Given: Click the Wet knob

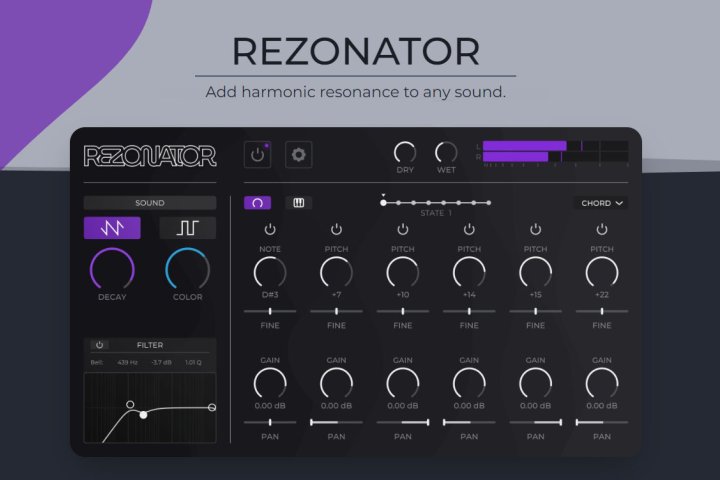Looking at the screenshot, I should (x=446, y=152).
